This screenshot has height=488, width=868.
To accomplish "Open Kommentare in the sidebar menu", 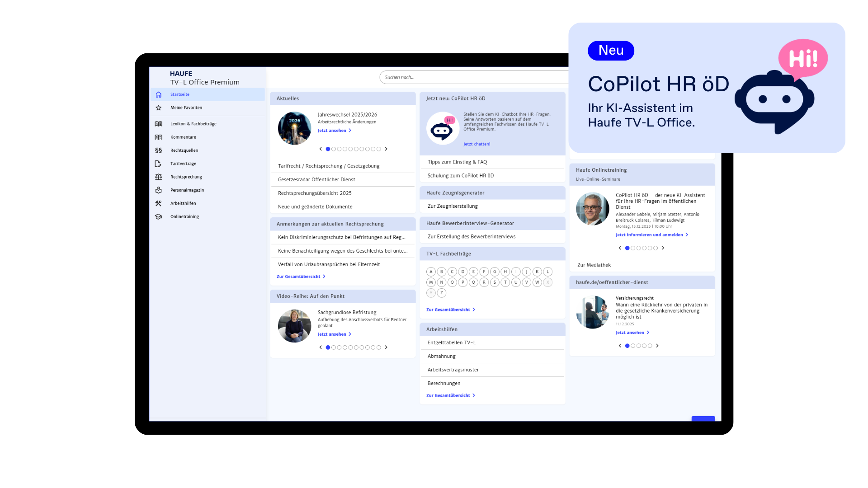I will (183, 137).
